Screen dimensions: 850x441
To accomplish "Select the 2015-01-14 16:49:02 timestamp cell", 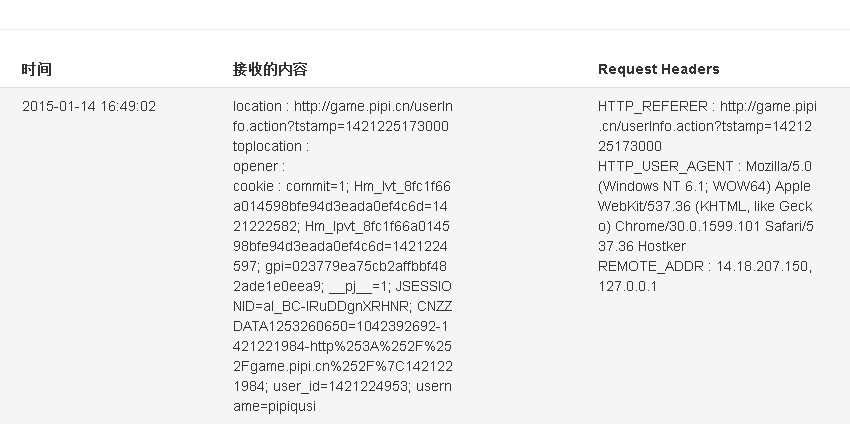I will pos(89,106).
